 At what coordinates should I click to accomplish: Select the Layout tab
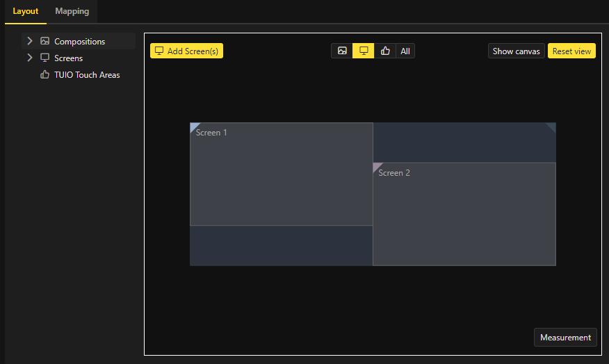coord(26,12)
